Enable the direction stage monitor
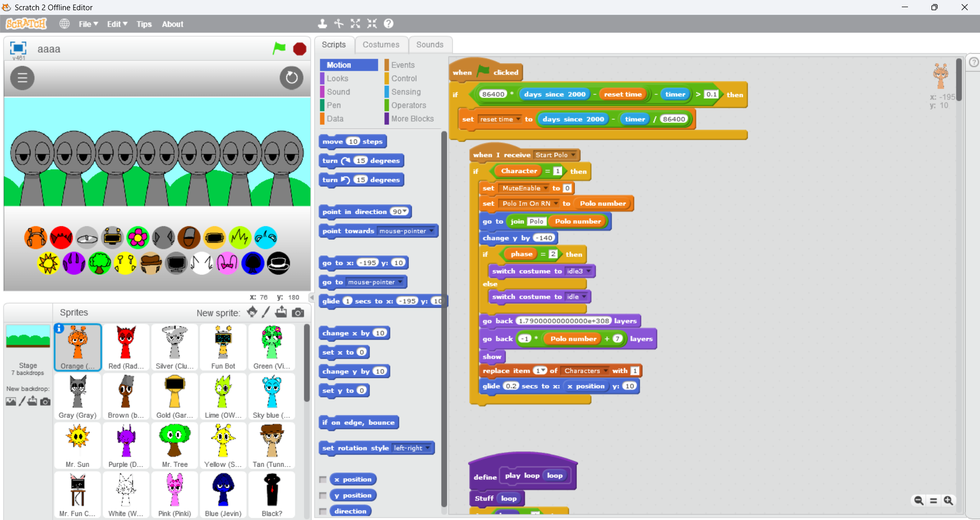980x520 pixels. [x=323, y=511]
